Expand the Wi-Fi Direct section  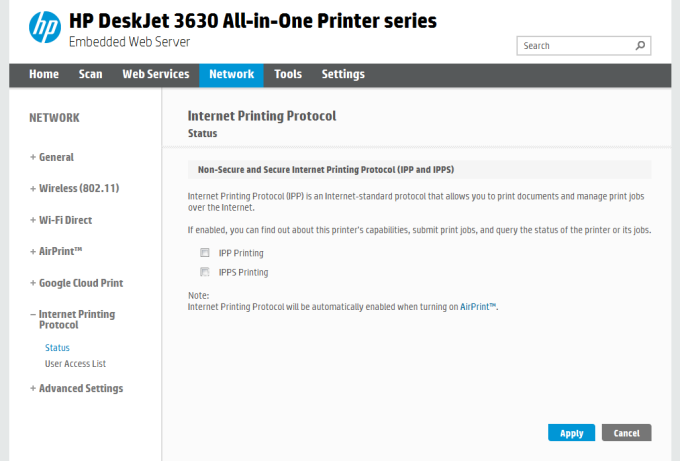(64, 220)
